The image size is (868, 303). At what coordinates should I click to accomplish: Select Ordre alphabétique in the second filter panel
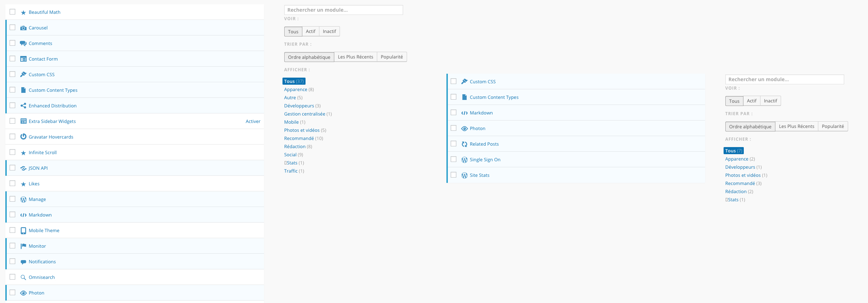click(750, 127)
